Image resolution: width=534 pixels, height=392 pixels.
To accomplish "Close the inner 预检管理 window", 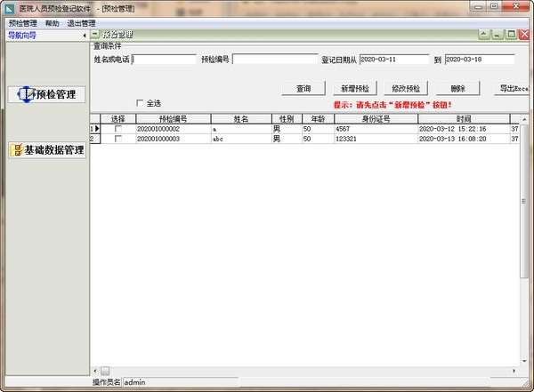I will [x=524, y=35].
